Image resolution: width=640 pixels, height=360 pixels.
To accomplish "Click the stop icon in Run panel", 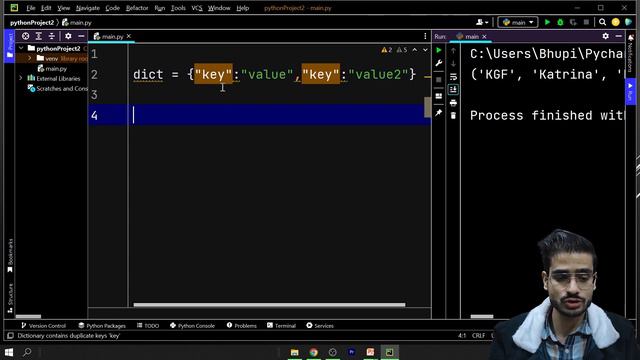I will pos(439,80).
